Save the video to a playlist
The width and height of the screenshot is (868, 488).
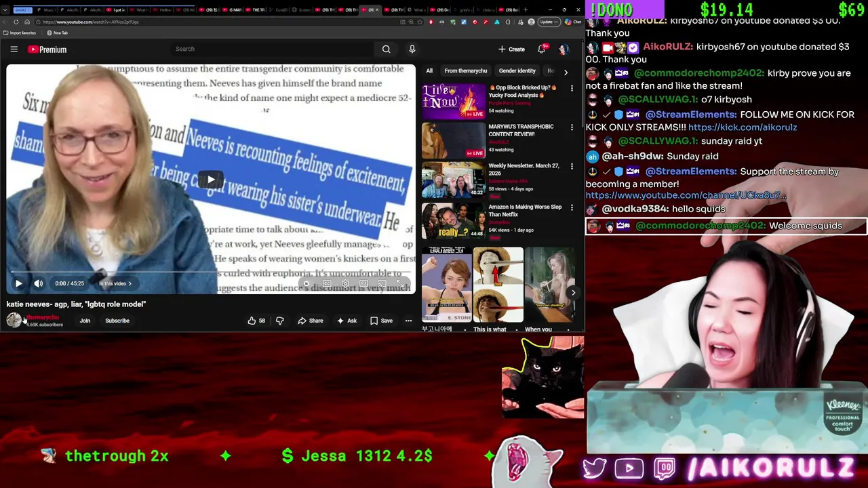381,321
